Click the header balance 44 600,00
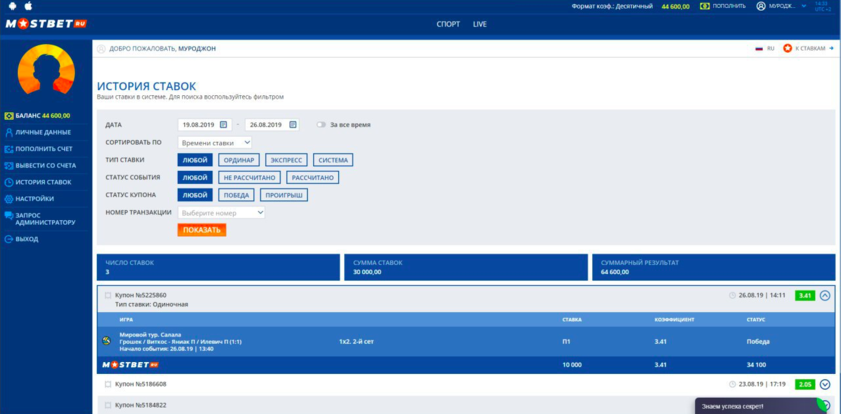This screenshot has width=841, height=414. [675, 6]
